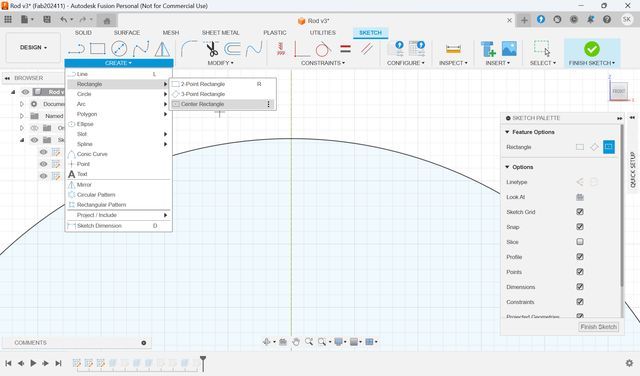The width and height of the screenshot is (640, 376).
Task: Apply the Parallel constraint icon
Action: [367, 49]
